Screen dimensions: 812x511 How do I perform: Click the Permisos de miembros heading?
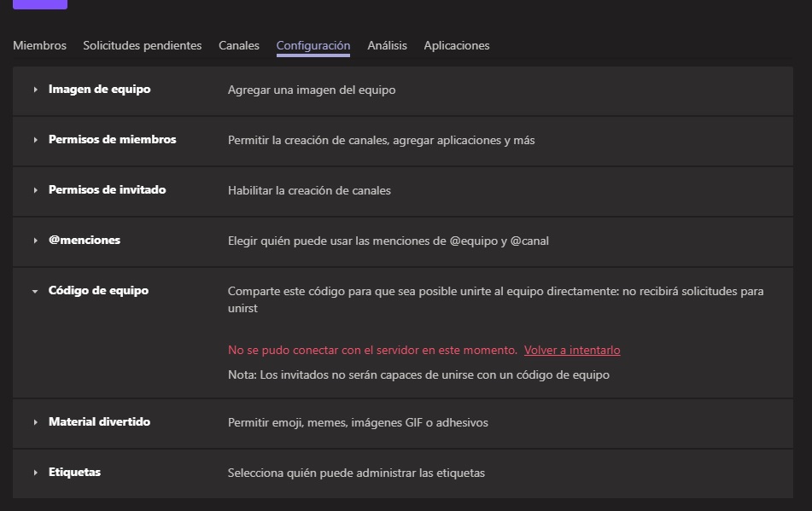(x=113, y=139)
